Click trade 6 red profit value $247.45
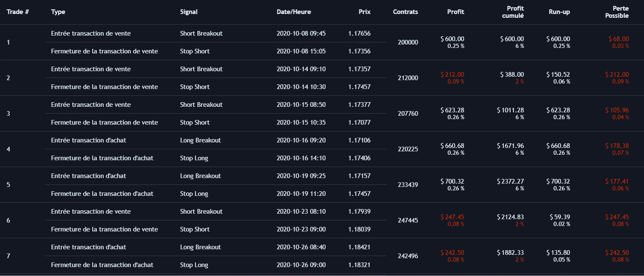 point(452,217)
